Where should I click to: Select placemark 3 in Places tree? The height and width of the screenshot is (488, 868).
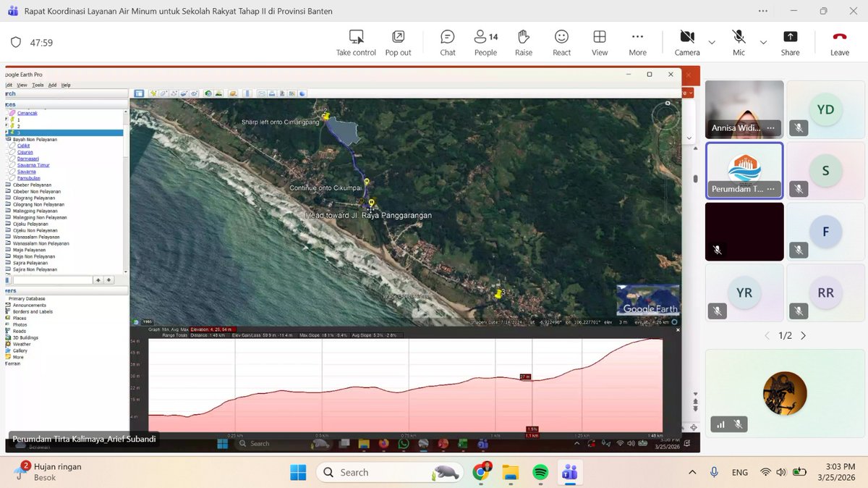pyautogui.click(x=64, y=132)
